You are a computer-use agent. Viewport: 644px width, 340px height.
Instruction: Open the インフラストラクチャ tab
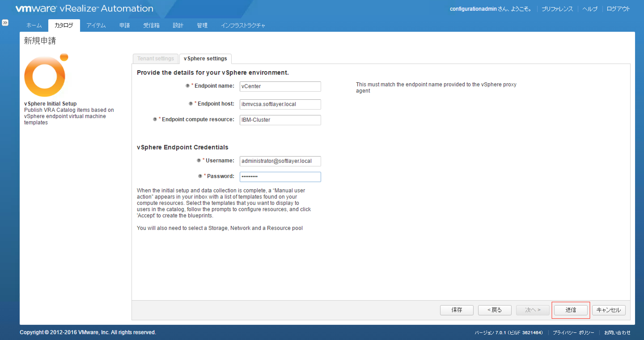(x=243, y=25)
